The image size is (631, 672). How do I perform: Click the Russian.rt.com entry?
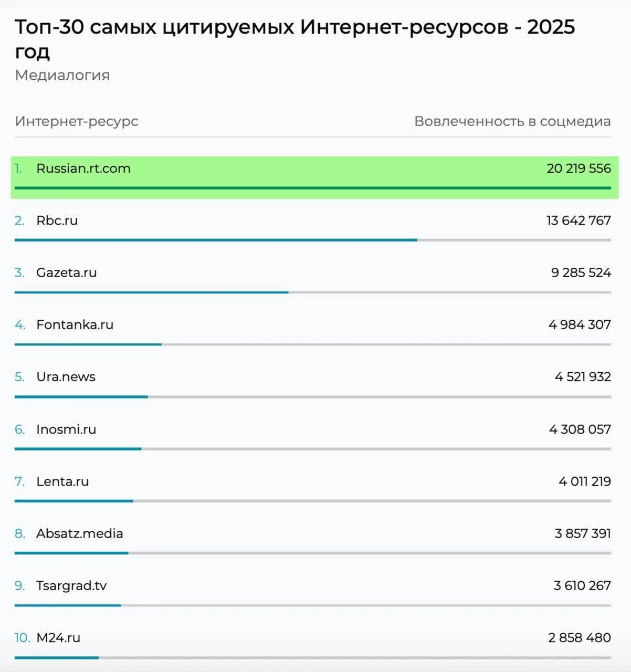point(83,169)
